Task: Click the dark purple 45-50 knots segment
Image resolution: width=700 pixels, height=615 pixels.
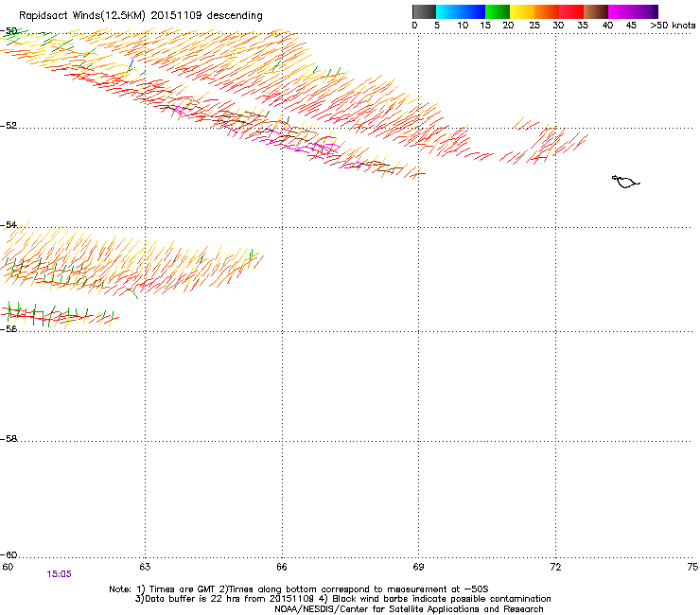Action: (645, 11)
